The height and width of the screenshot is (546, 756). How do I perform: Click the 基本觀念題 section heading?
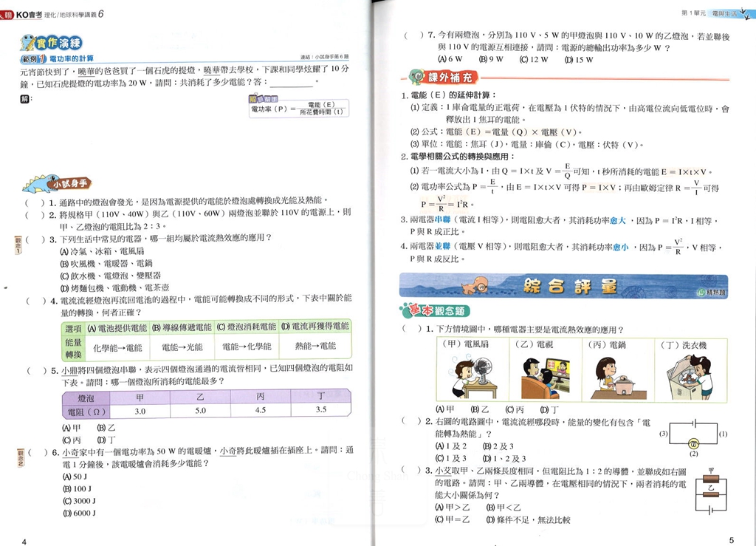(x=435, y=310)
